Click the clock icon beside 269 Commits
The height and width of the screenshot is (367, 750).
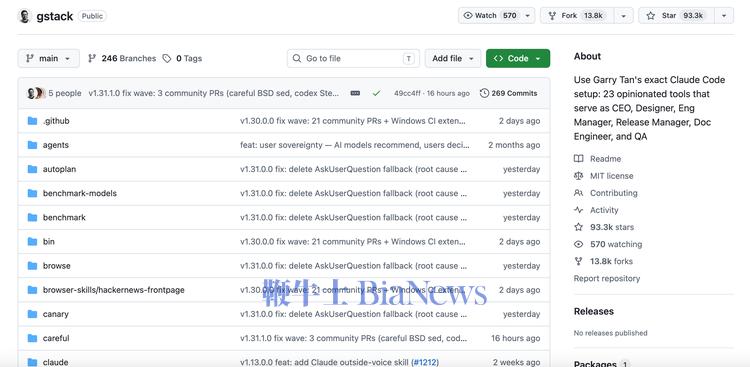(484, 93)
